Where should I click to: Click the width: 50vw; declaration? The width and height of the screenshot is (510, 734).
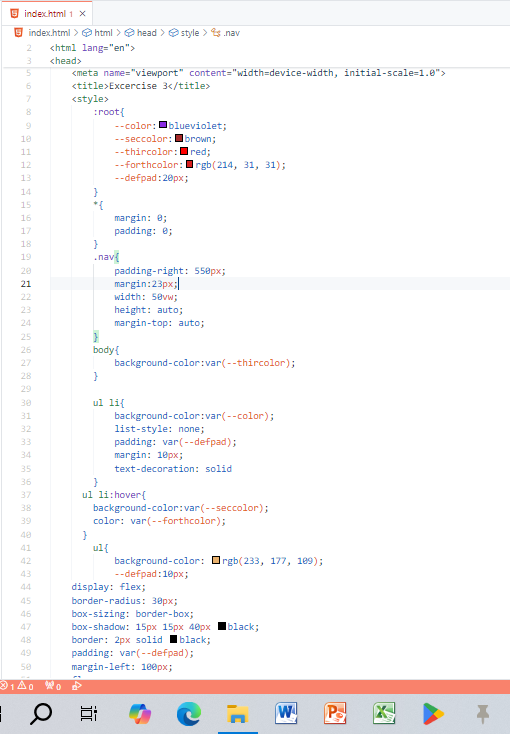146,297
